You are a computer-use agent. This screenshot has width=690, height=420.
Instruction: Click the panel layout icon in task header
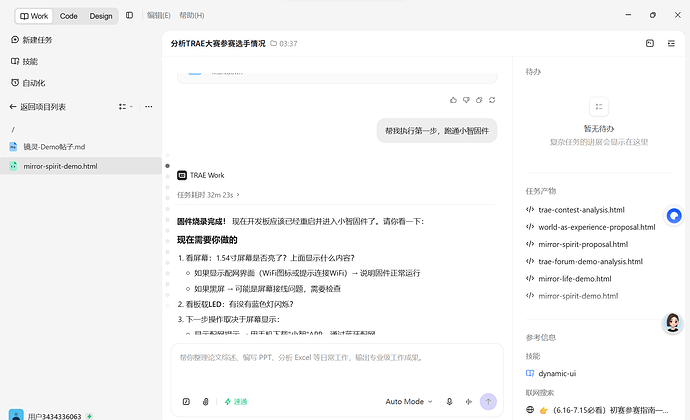click(x=650, y=43)
